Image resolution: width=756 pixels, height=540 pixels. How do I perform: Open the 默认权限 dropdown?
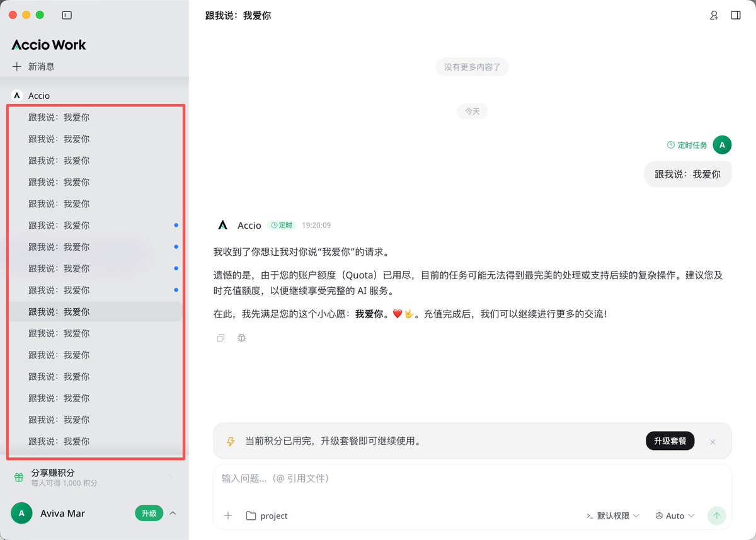coord(613,515)
